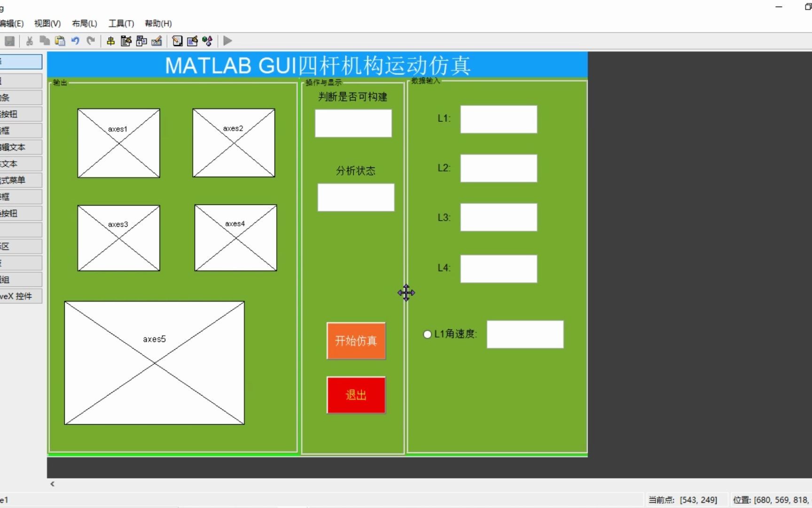812x508 pixels.
Task: Minimize the GUIDE window
Action: pos(779,7)
